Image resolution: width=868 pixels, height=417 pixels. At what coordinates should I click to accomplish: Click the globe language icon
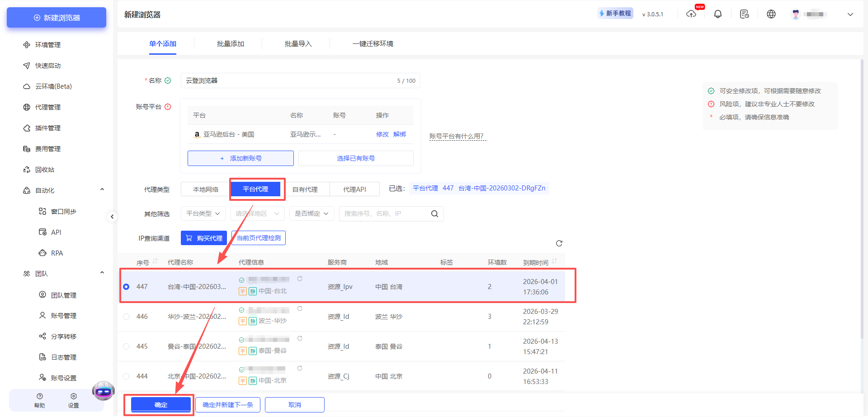click(x=771, y=14)
